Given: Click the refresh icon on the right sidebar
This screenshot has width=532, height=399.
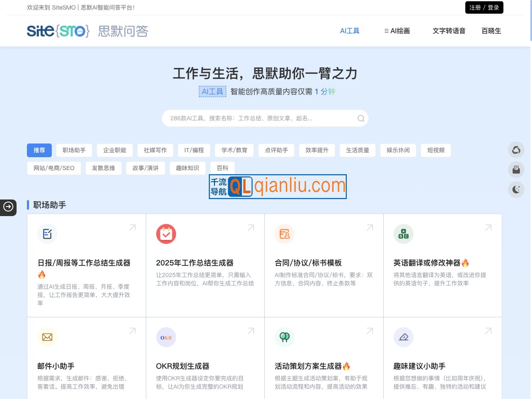Looking at the screenshot, I should click(x=516, y=150).
